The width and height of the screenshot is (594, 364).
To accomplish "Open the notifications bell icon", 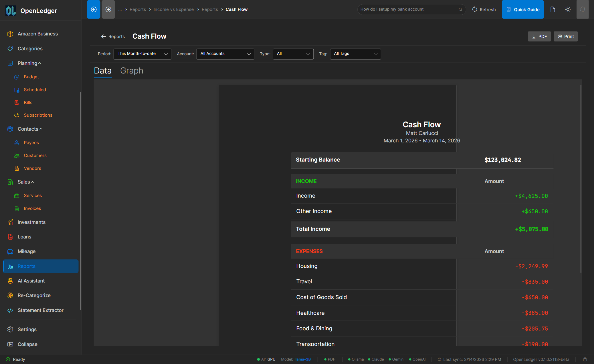I will click(x=582, y=9).
